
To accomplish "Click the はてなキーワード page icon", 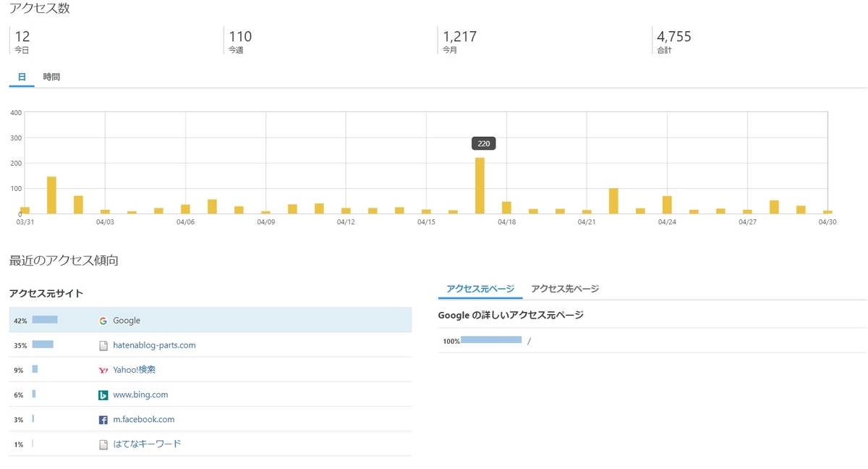I will pyautogui.click(x=103, y=444).
